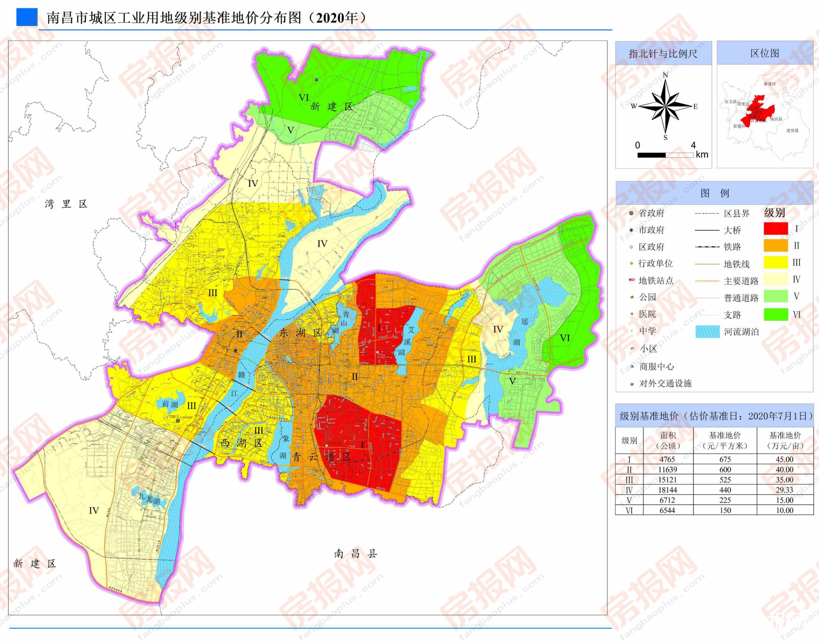819x644 pixels.
Task: Click the price cell 10.00
Action: click(x=785, y=510)
